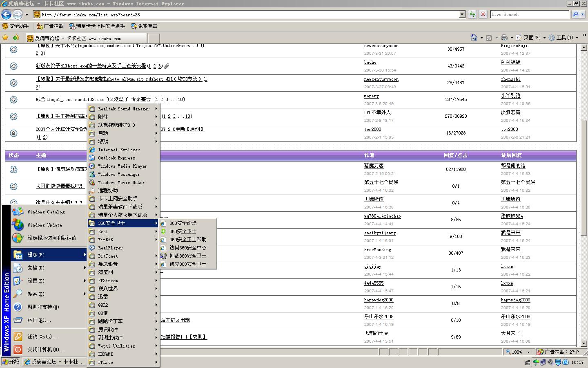Select 瑞星卡卡上网安全助手 toolbar button
588x368 pixels.
coord(97,26)
